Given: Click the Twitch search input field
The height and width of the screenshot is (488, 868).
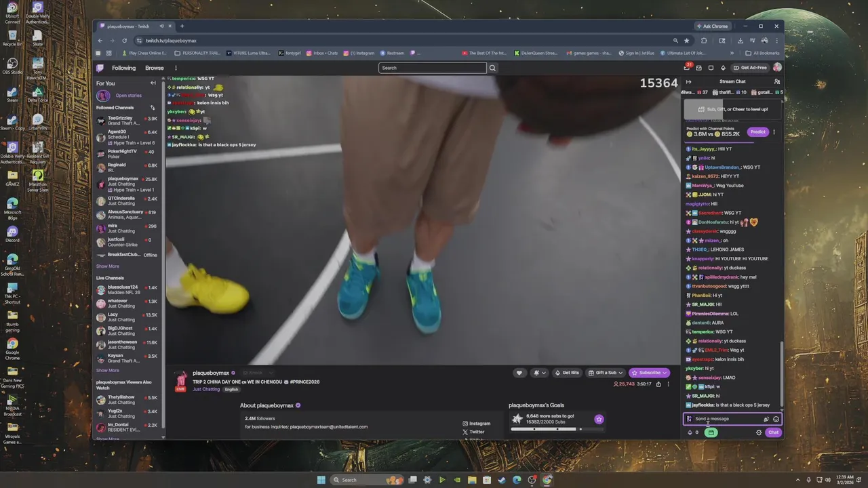Looking at the screenshot, I should pyautogui.click(x=433, y=68).
